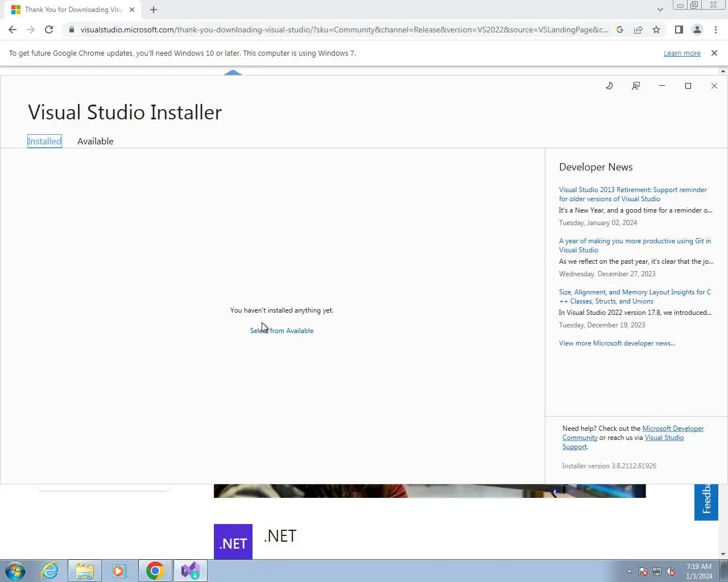Open Size, Alignment, and Memory Layout article

[635, 297]
